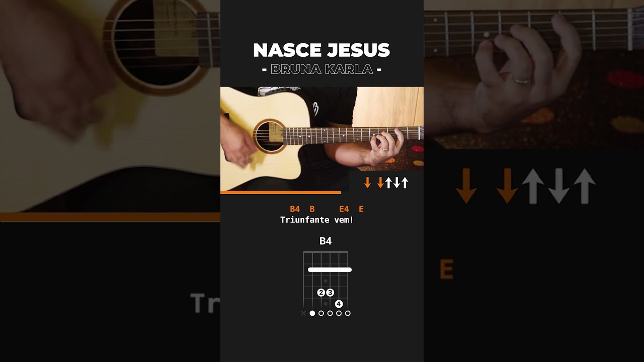This screenshot has width=644, height=362.
Task: Click the last white up-strum arrow in sharp pattern
Action: 405,183
